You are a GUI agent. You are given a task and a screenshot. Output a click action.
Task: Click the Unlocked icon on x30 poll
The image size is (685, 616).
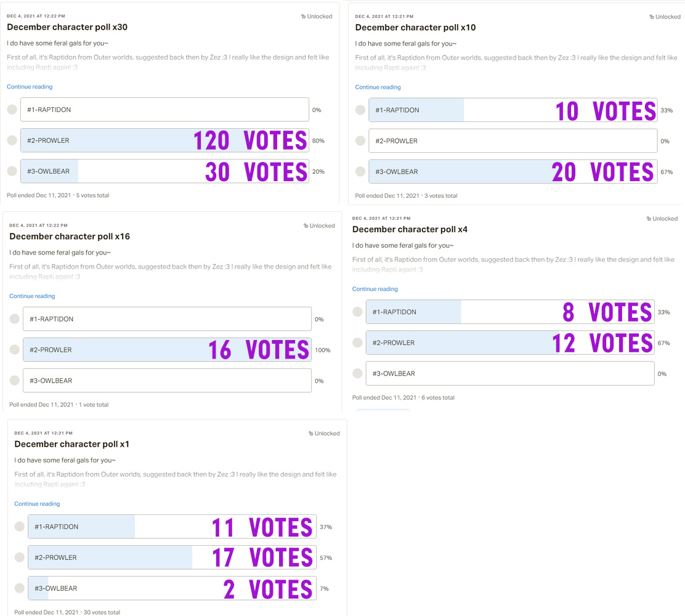pyautogui.click(x=303, y=17)
